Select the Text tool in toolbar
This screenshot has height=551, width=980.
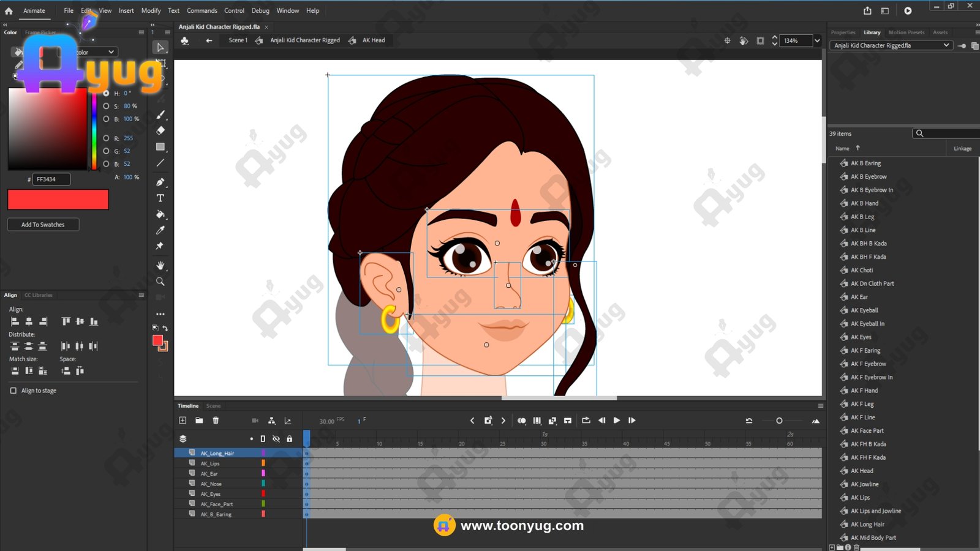pos(160,198)
